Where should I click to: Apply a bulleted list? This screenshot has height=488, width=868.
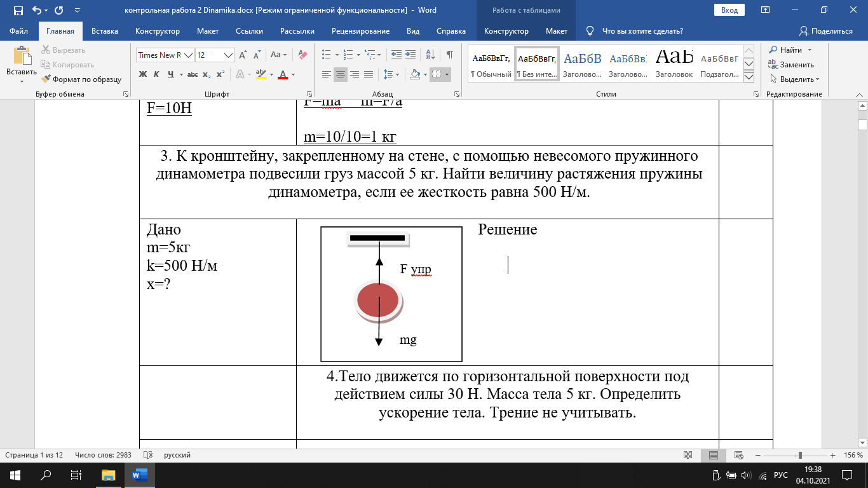tap(326, 55)
